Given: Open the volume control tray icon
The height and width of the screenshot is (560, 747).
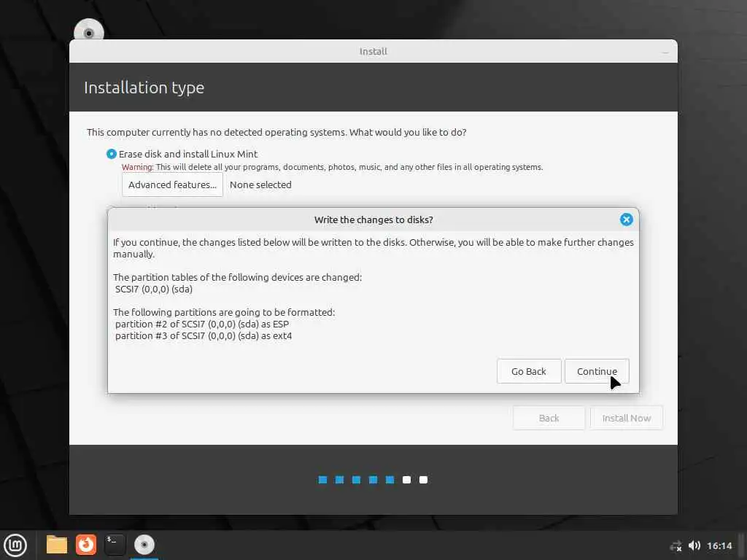Looking at the screenshot, I should 694,545.
